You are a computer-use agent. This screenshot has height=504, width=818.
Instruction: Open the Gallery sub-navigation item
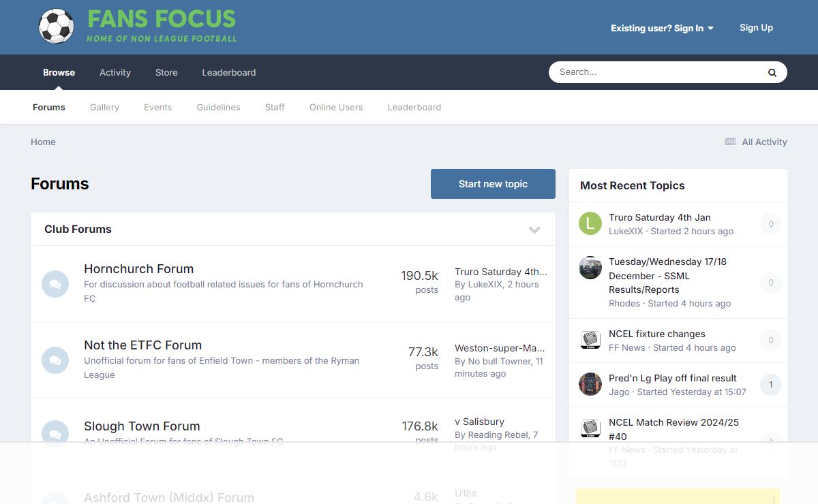click(104, 107)
